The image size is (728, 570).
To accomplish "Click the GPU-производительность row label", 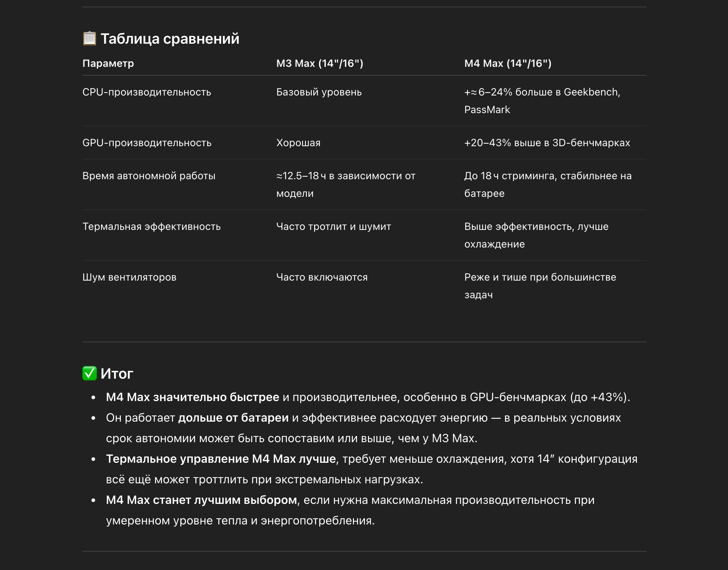I will click(147, 142).
